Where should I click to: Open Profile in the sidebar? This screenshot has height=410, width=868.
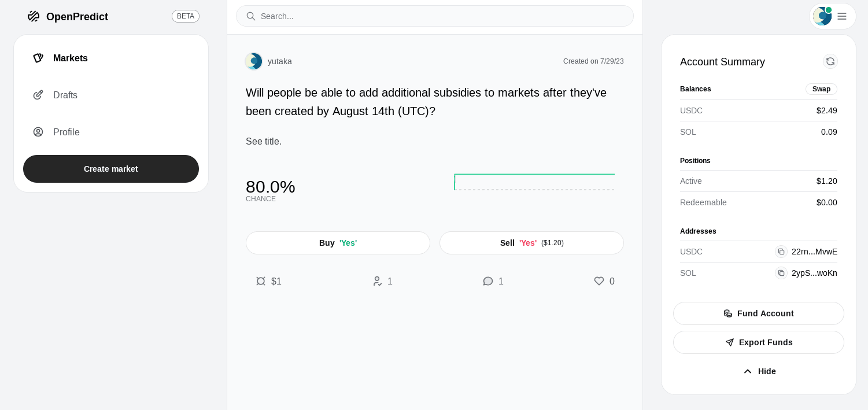(x=66, y=132)
